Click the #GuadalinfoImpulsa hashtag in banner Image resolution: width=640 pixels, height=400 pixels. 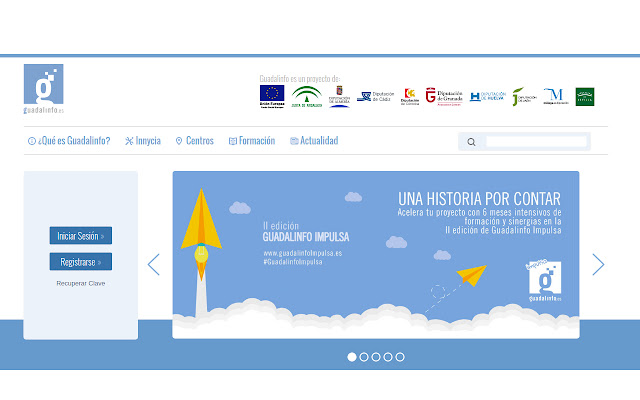tap(293, 262)
